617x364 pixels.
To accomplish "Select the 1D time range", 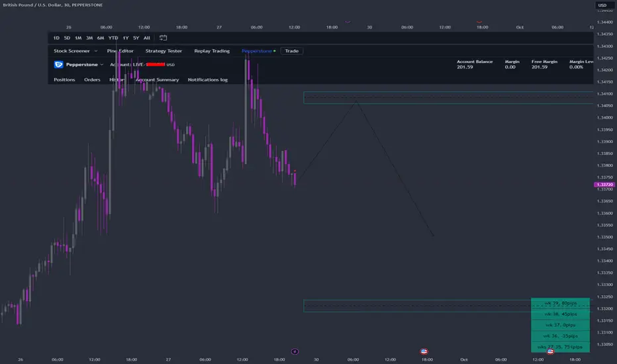I will pyautogui.click(x=56, y=38).
